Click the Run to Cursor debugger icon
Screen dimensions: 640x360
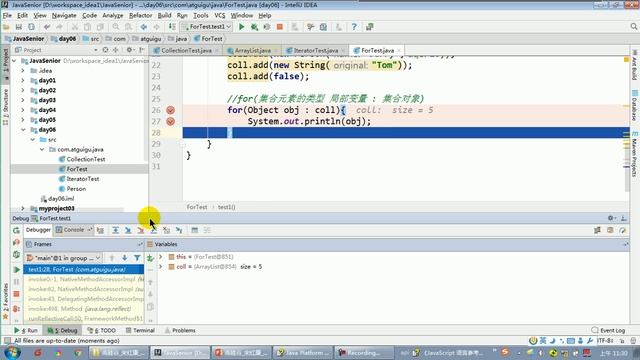(179, 230)
